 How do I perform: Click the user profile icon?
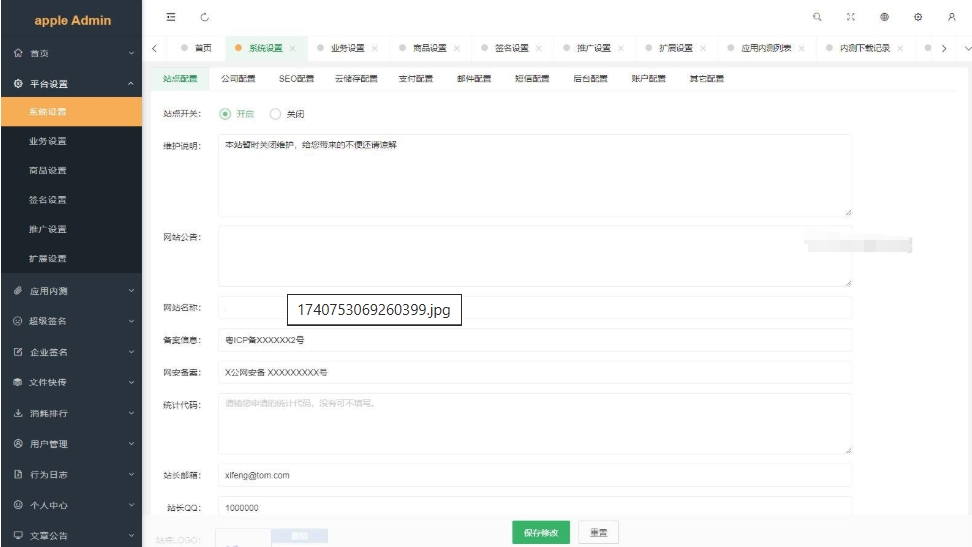click(951, 17)
